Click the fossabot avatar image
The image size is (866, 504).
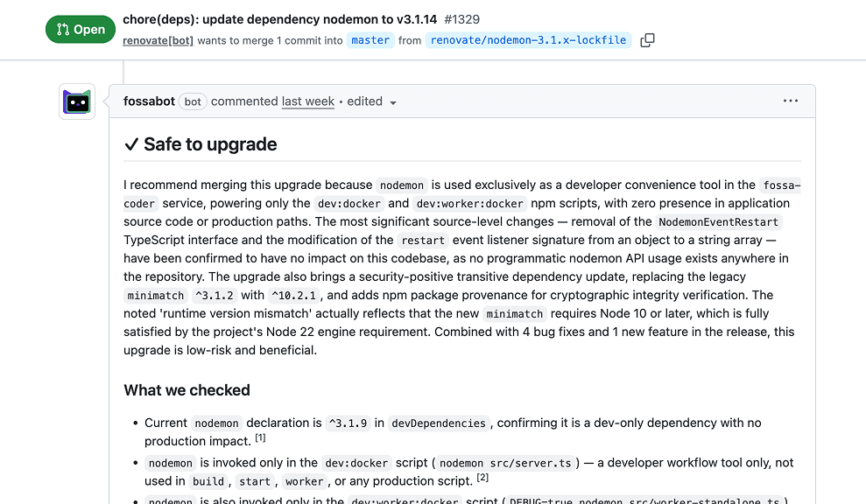click(76, 101)
